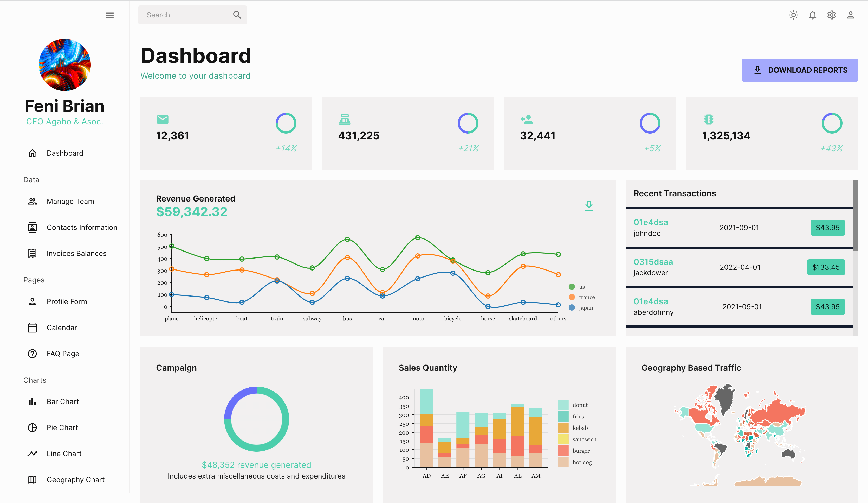The width and height of the screenshot is (868, 503).
Task: Click the Recent Transactions scrollbar thumb
Action: click(855, 216)
